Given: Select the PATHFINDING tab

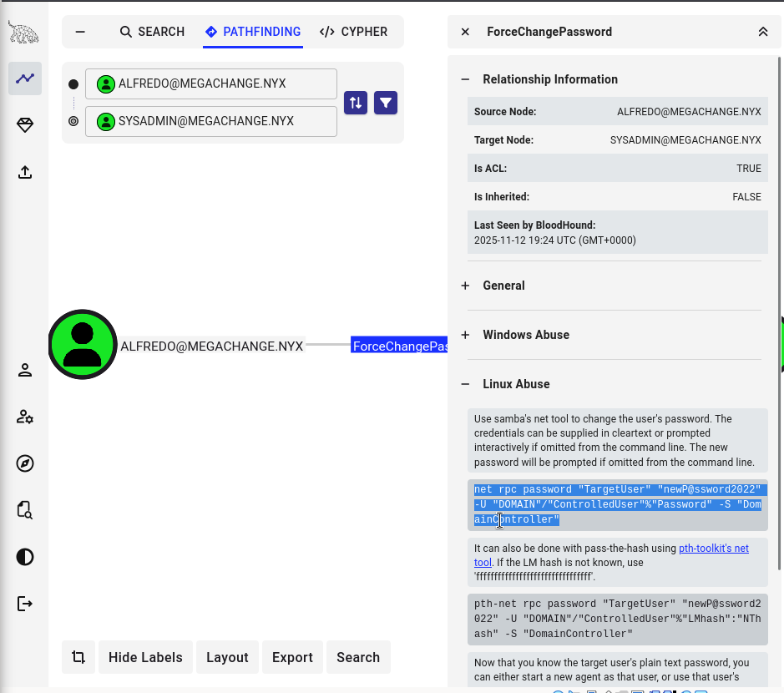Looking at the screenshot, I should (x=252, y=32).
